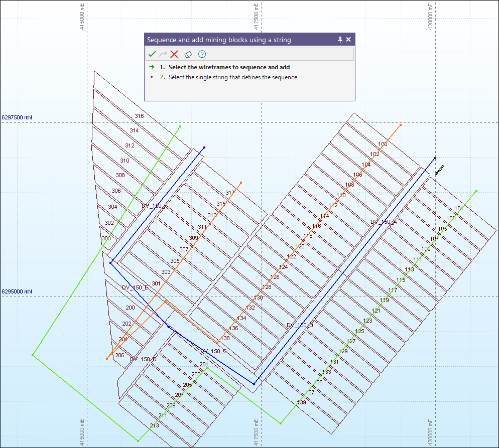The height and width of the screenshot is (448, 499).
Task: Select development drive DV_150_E
Action: tap(135, 287)
